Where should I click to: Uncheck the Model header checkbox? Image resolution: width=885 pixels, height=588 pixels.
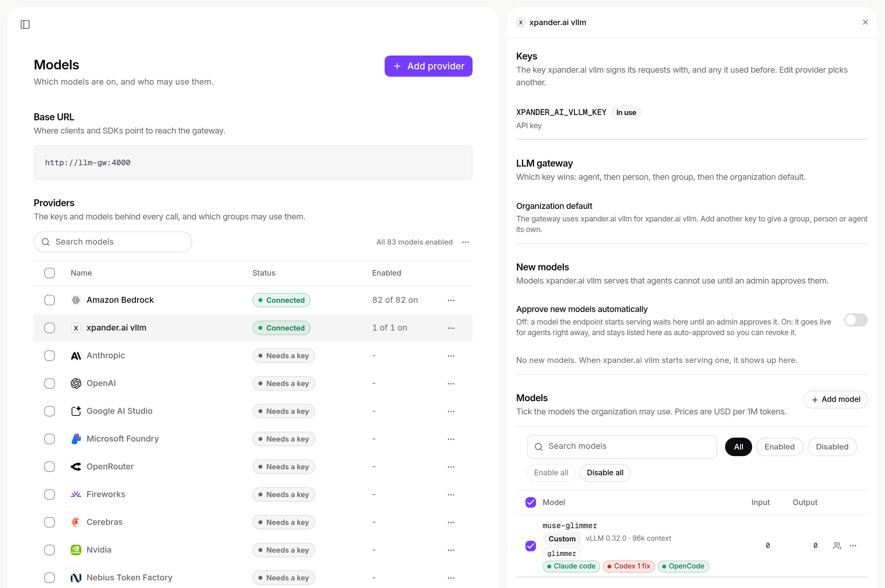pyautogui.click(x=530, y=502)
